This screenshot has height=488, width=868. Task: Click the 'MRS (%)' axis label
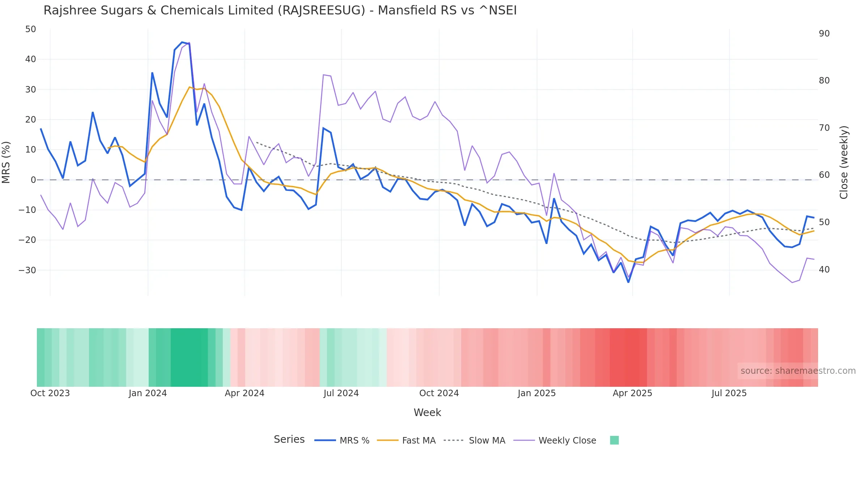tap(6, 162)
